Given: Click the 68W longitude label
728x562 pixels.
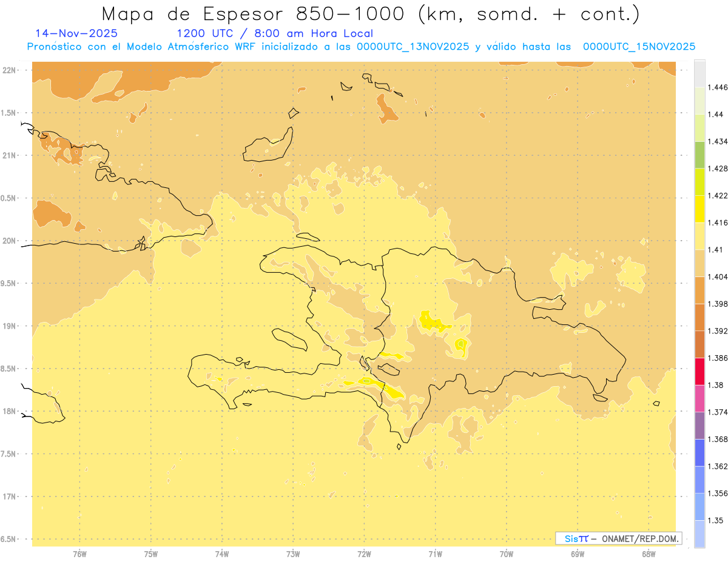Looking at the screenshot, I should (x=649, y=554).
